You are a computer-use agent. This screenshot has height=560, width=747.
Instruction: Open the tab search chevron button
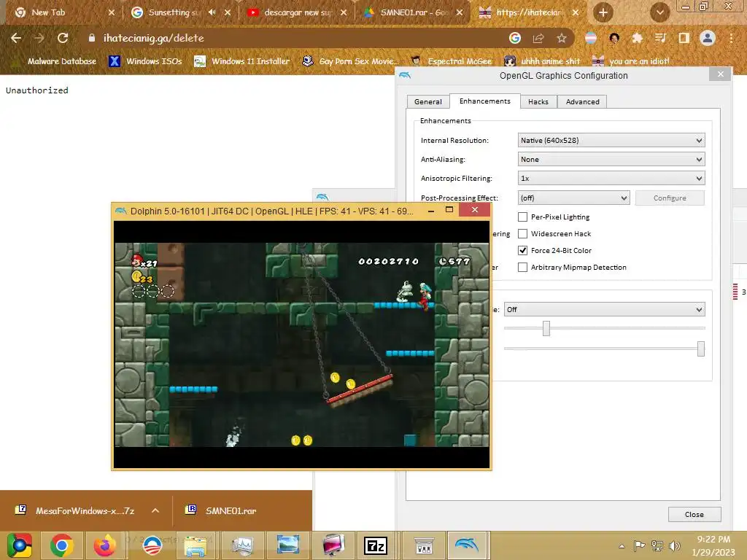click(x=659, y=12)
